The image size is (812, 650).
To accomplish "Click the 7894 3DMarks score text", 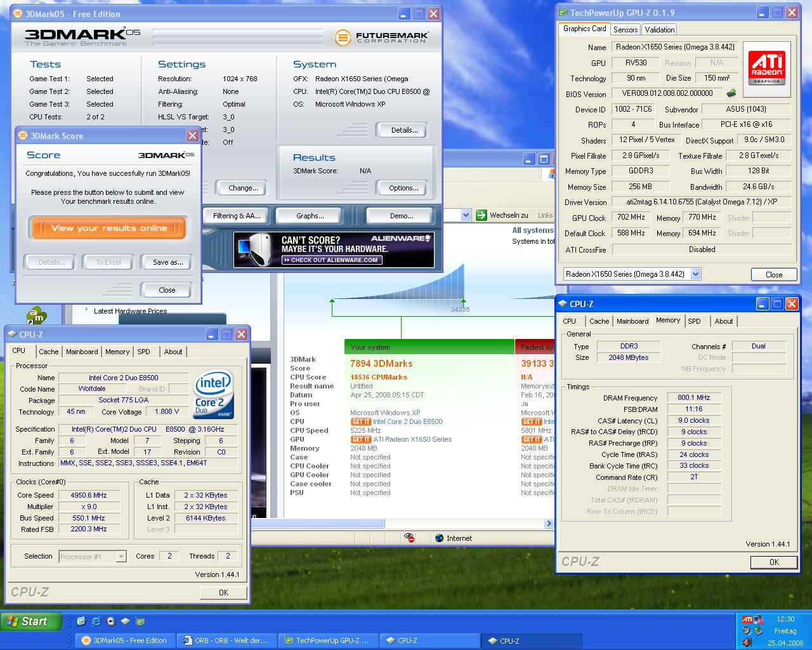I will [381, 364].
